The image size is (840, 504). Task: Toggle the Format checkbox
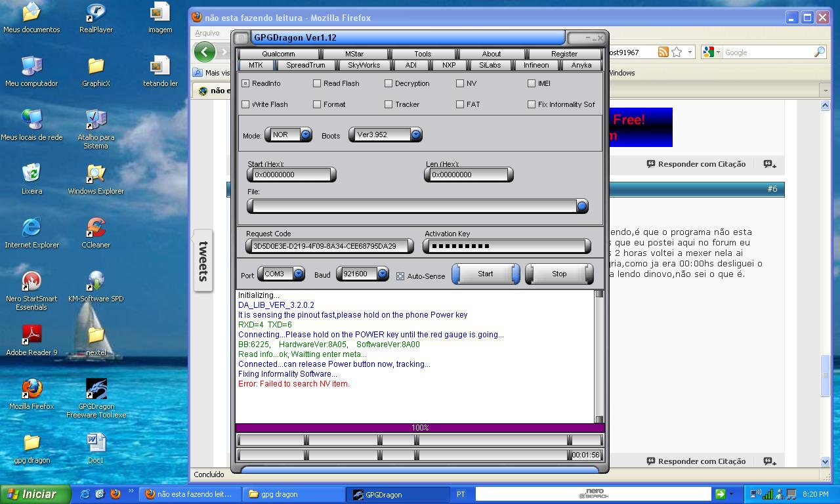[x=317, y=104]
